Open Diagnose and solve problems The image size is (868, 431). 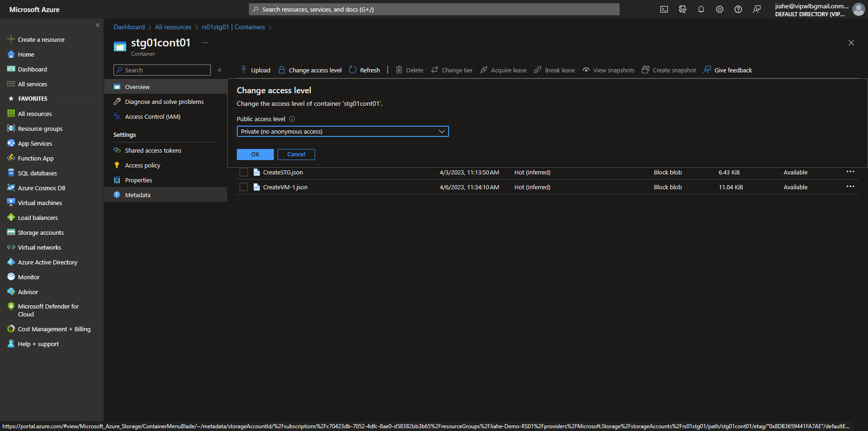click(165, 102)
